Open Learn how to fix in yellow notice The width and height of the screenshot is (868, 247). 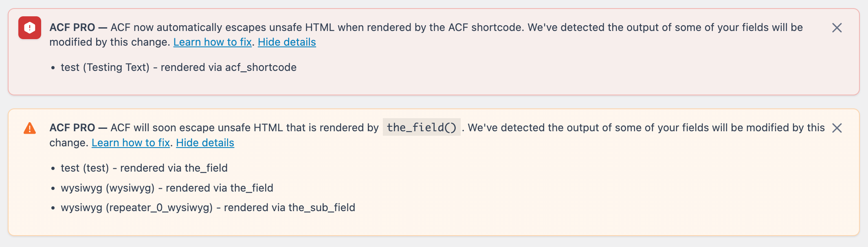point(131,143)
